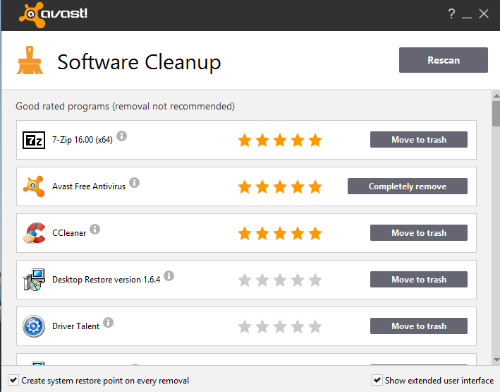Image resolution: width=500 pixels, height=392 pixels.
Task: Toggle Show extended user interface checkbox
Action: [377, 380]
